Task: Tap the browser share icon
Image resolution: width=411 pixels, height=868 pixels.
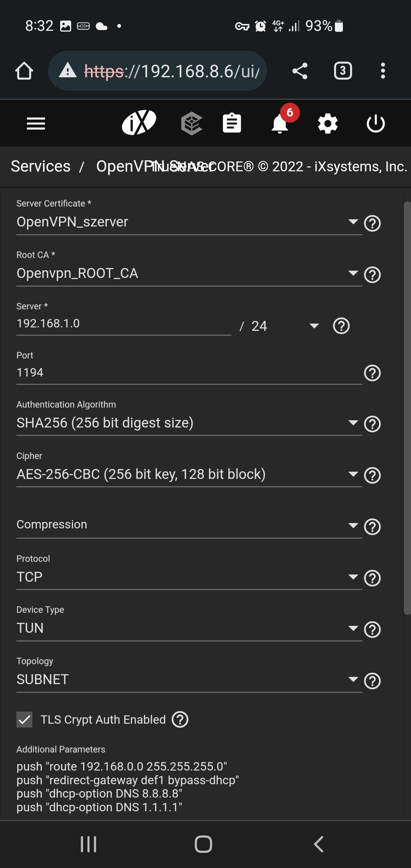Action: click(300, 71)
